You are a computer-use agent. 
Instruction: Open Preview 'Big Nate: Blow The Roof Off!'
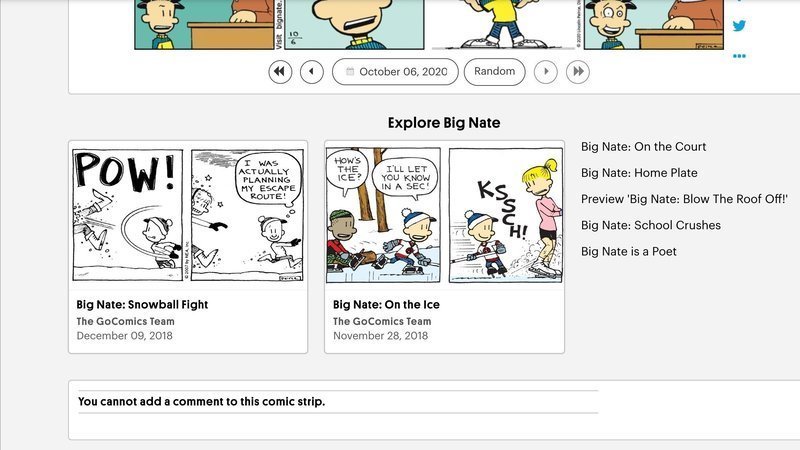[x=684, y=199]
